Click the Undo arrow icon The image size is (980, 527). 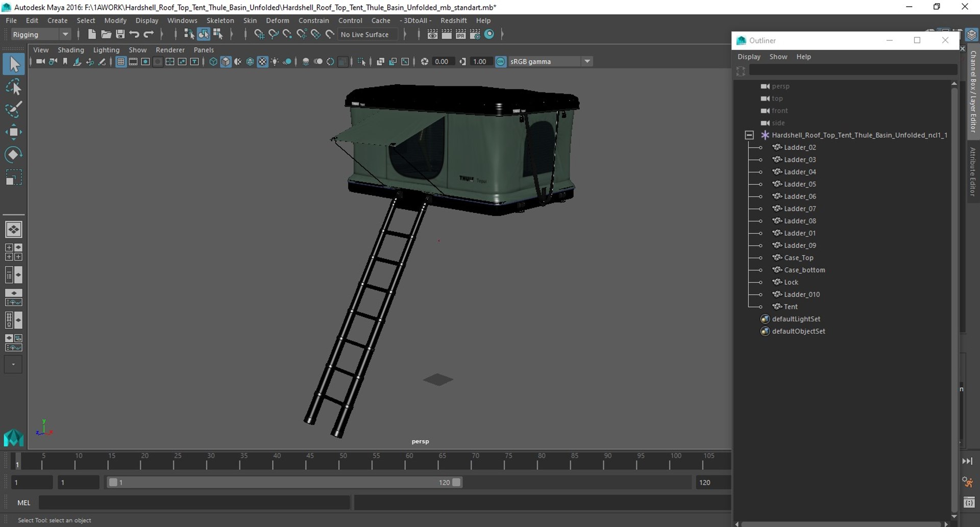(x=134, y=34)
